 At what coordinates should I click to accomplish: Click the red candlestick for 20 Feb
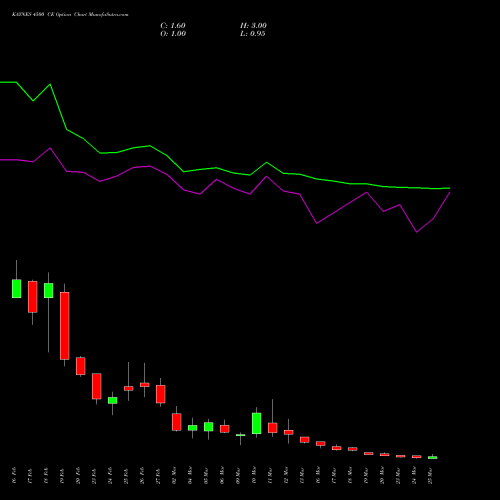point(81,366)
